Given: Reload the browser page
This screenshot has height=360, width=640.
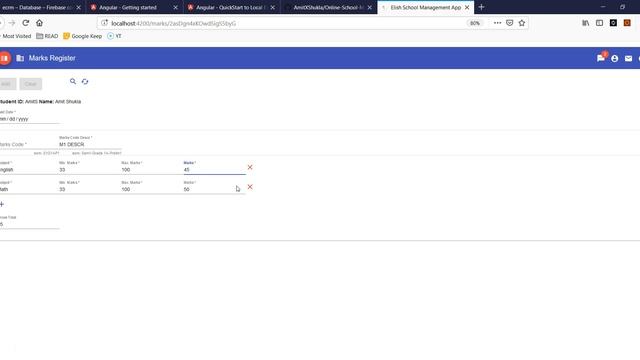Looking at the screenshot, I should tap(26, 23).
